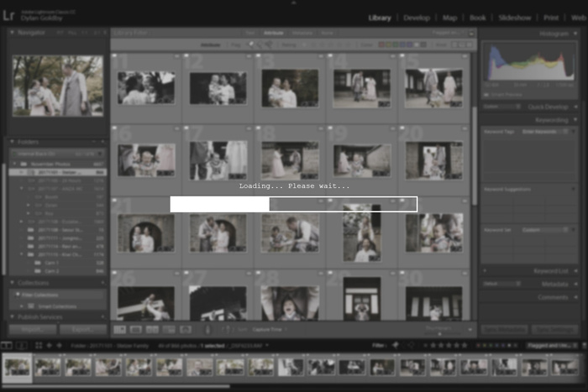Open the Slideshow module
The image size is (588, 392).
pyautogui.click(x=515, y=17)
